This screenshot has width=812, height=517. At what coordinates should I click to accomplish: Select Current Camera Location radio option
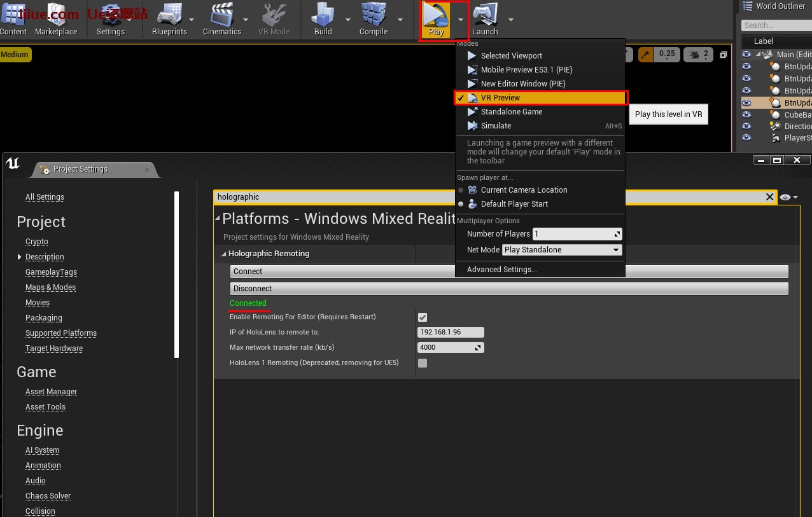461,190
